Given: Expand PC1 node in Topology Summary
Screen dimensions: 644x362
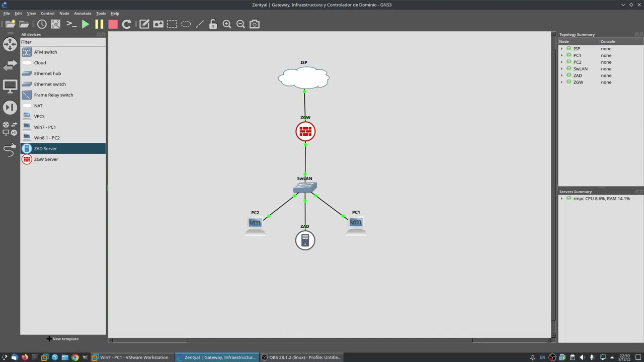Looking at the screenshot, I should coord(562,55).
